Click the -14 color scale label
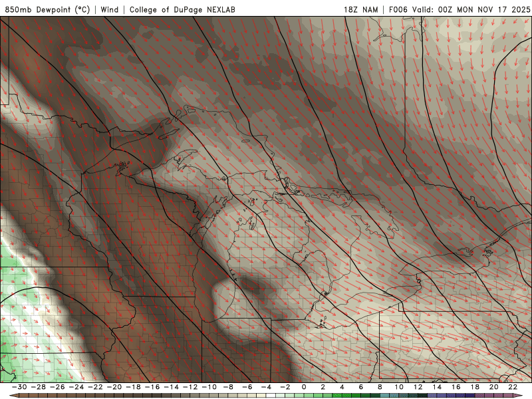The height and width of the screenshot is (399, 532). 172,387
